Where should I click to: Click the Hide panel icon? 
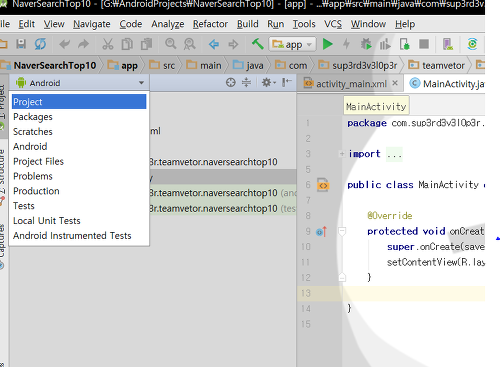pos(287,82)
